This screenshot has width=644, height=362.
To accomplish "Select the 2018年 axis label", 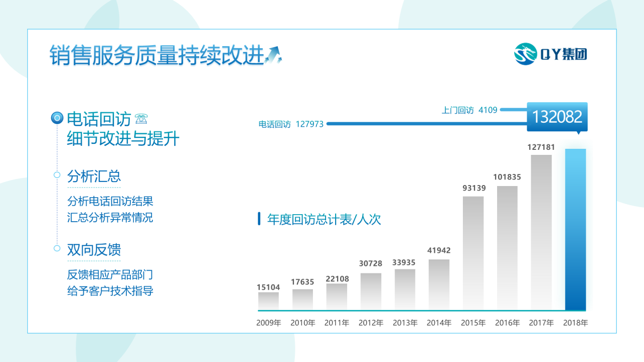I will pos(575,322).
